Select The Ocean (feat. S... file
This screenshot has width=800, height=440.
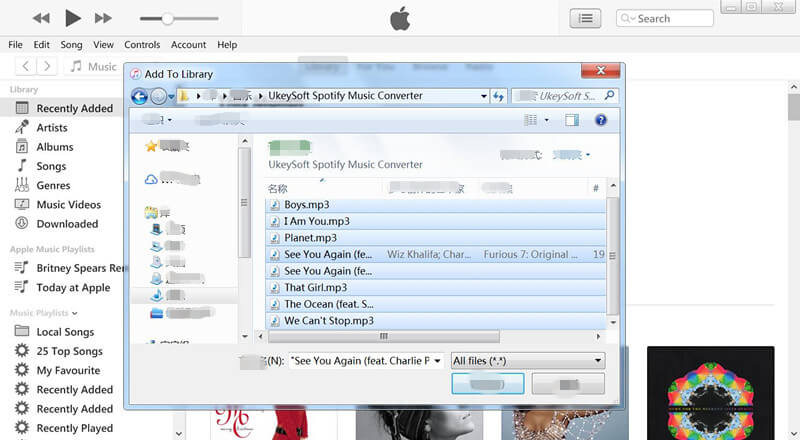(x=436, y=304)
